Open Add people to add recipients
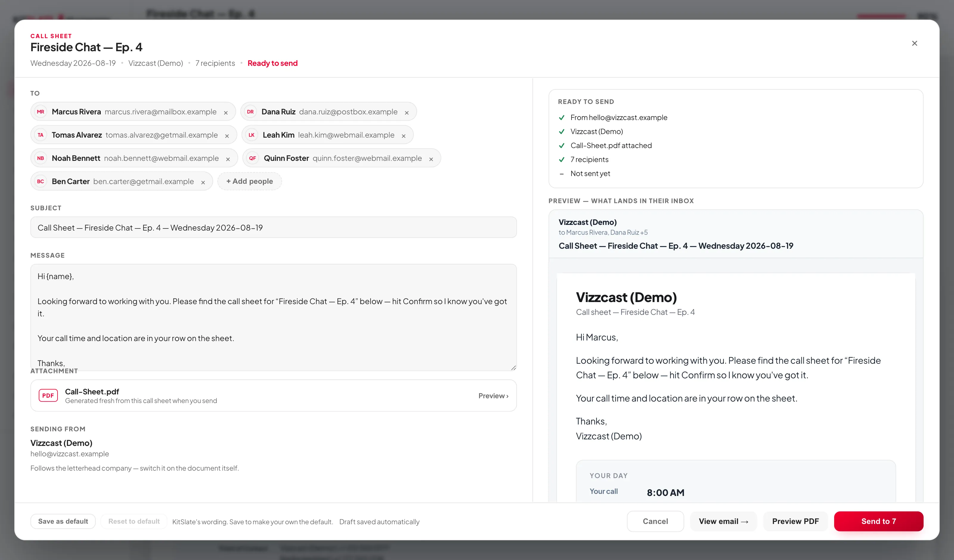Viewport: 954px width, 560px height. pos(250,181)
